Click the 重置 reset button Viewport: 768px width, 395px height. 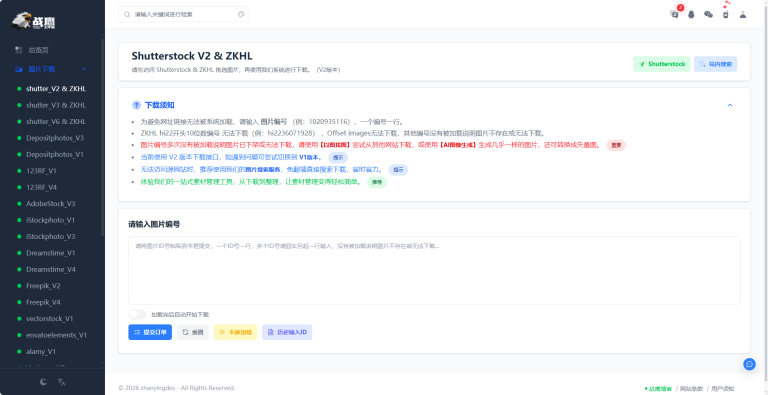point(192,332)
